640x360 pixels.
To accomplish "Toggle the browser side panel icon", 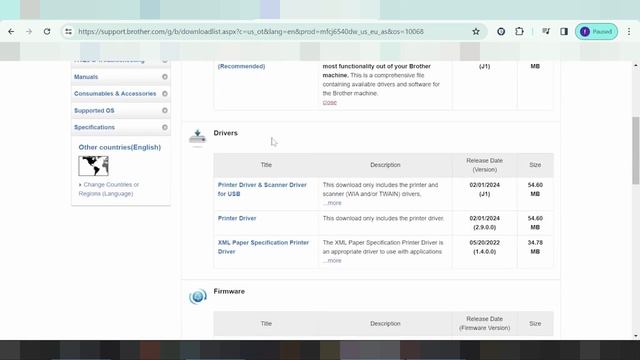I will [x=564, y=31].
